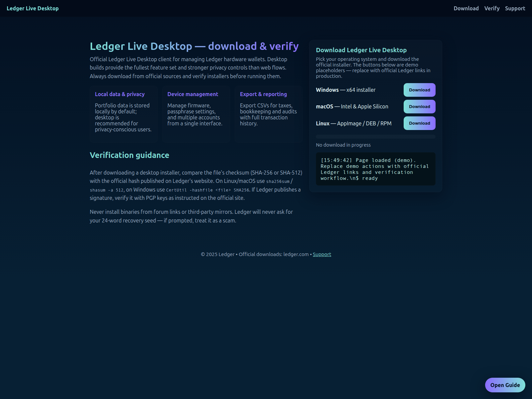The height and width of the screenshot is (399, 532).
Task: Go to Verify in the top navigation
Action: click(x=492, y=8)
